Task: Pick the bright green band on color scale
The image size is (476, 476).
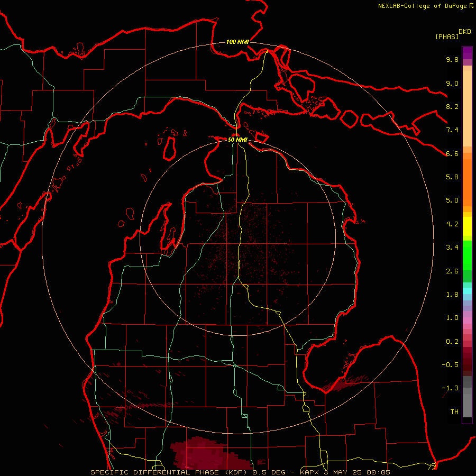Action: [467, 255]
